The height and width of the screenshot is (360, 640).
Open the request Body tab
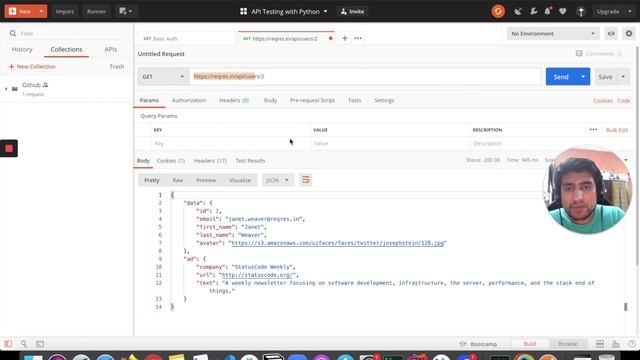point(270,100)
